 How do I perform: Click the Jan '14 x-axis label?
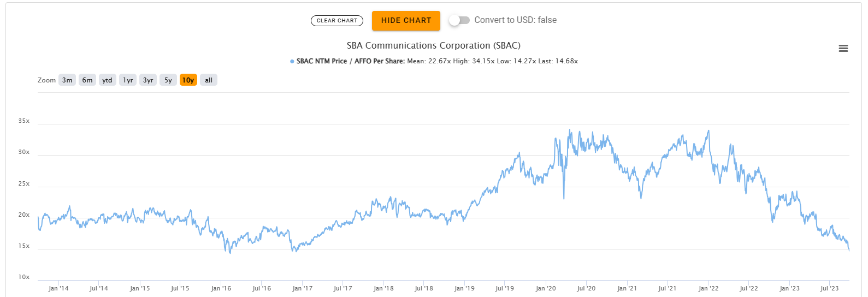pos(58,288)
